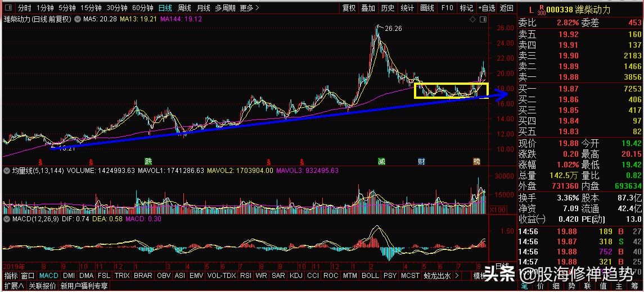Select the MCST indicator tab
Image resolution: width=644 pixels, height=292 pixels.
tap(410, 276)
